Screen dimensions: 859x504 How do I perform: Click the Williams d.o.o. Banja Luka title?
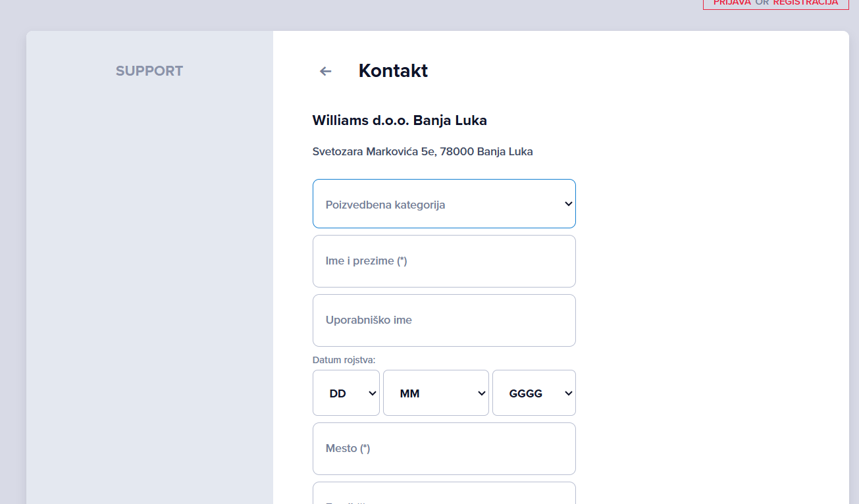[x=400, y=120]
